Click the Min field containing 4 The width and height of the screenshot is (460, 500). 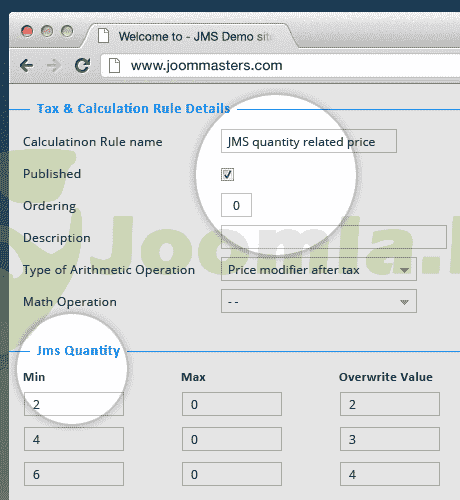coord(74,439)
